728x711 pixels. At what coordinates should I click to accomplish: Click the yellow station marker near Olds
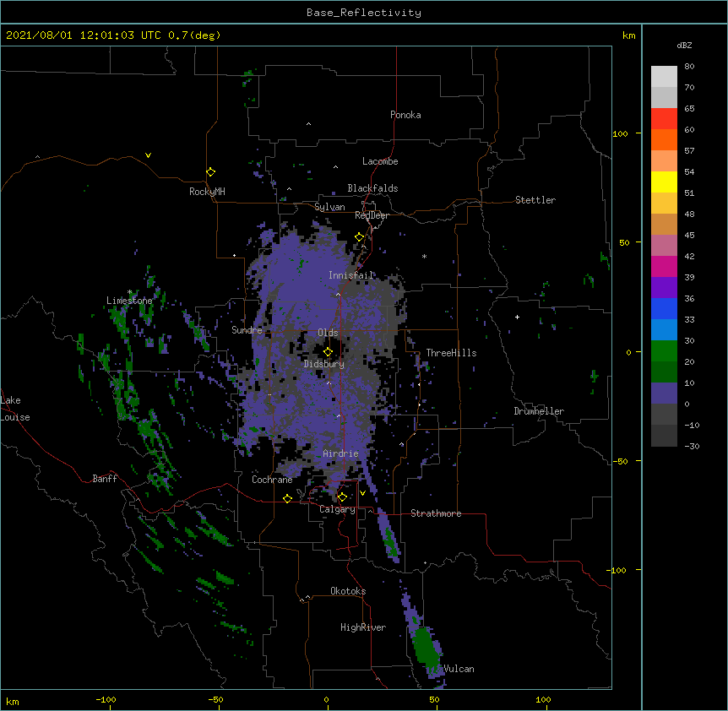pos(328,352)
